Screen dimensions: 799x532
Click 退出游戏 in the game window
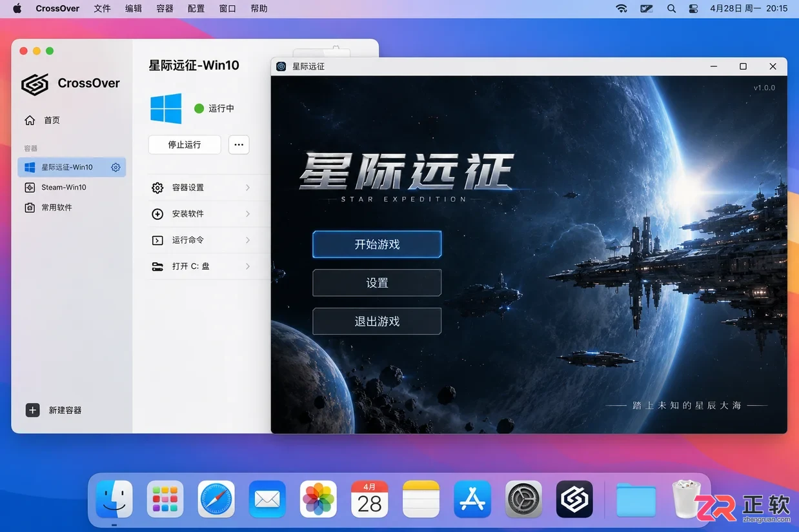tap(377, 321)
